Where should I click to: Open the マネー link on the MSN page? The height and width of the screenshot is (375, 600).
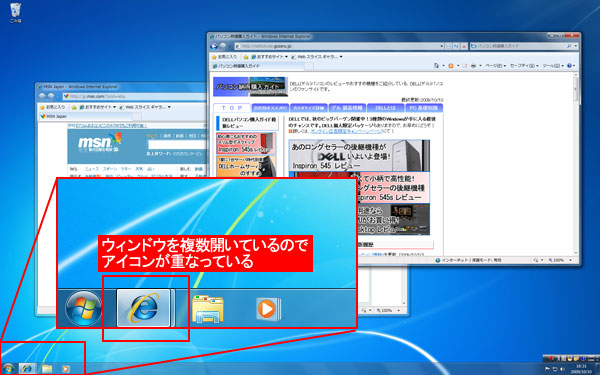tap(126, 169)
